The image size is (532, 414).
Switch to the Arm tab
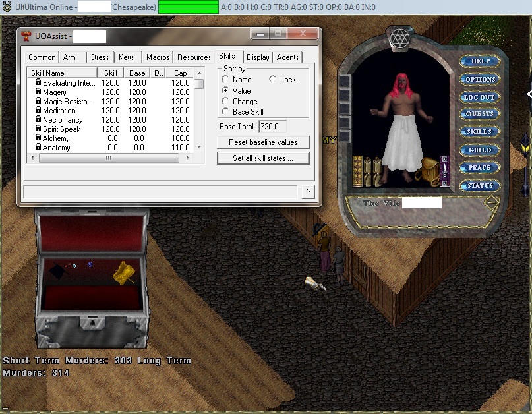pos(69,57)
